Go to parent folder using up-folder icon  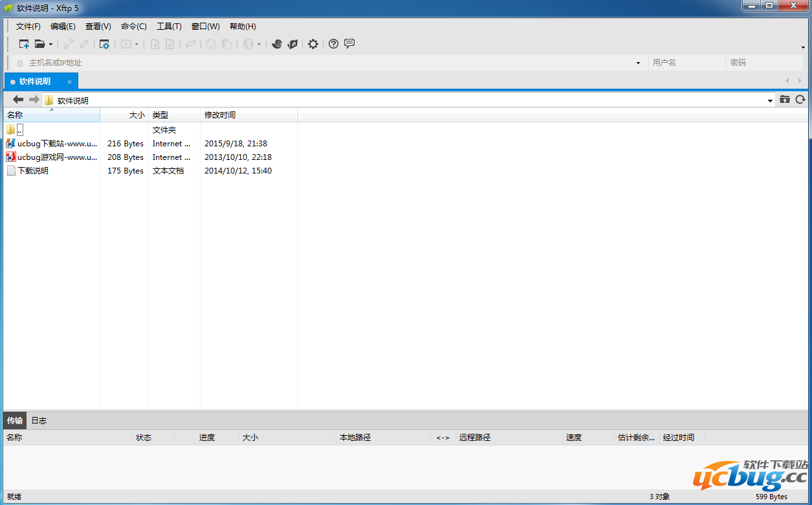point(785,100)
